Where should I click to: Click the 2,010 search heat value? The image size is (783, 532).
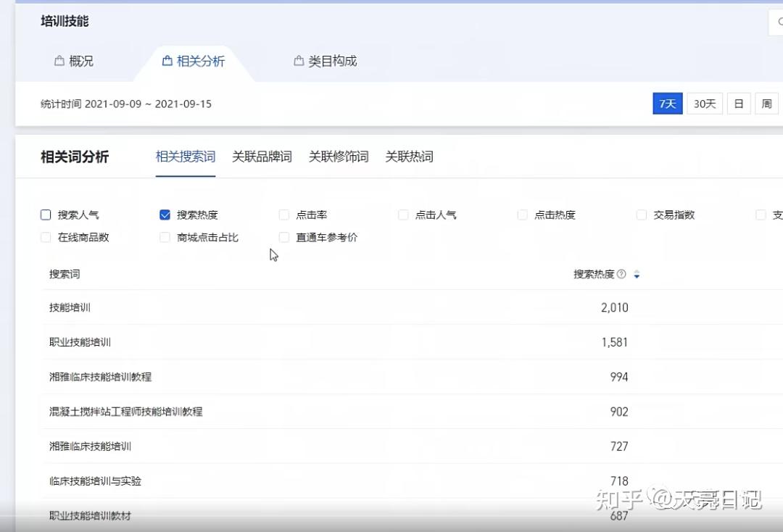(x=614, y=307)
